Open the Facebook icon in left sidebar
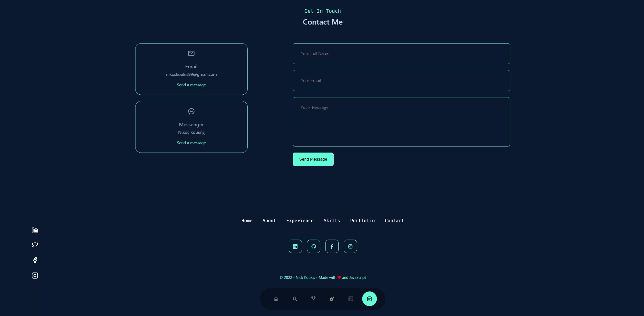Viewport: 644px width, 316px height. tap(35, 260)
